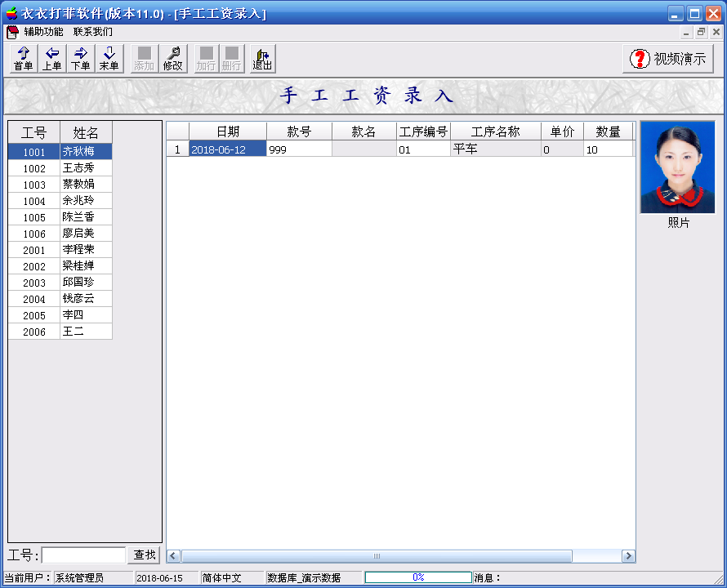727x588 pixels.
Task: Minimize the inner document window
Action: pos(686,33)
